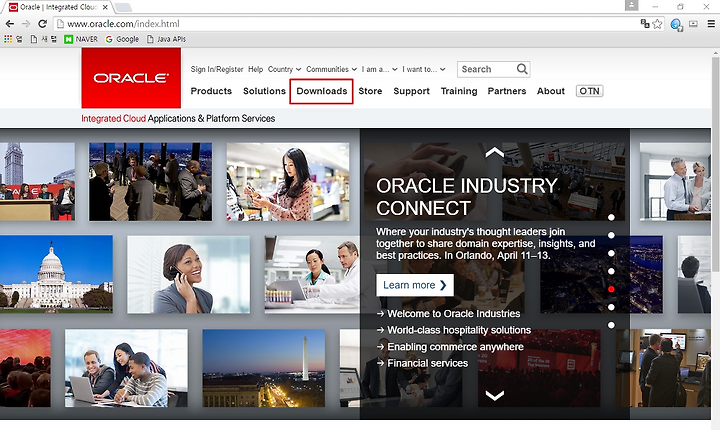This screenshot has height=430, width=720.
Task: Open the Solutions menu
Action: [x=264, y=91]
